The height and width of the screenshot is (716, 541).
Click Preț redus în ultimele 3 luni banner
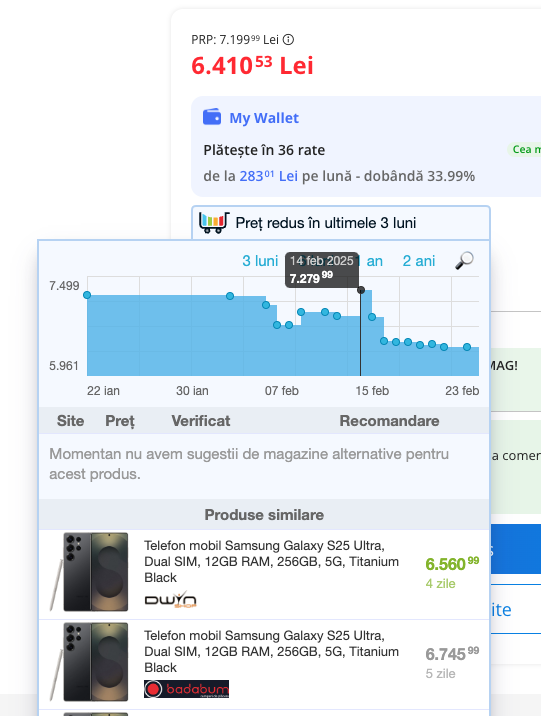pyautogui.click(x=341, y=223)
